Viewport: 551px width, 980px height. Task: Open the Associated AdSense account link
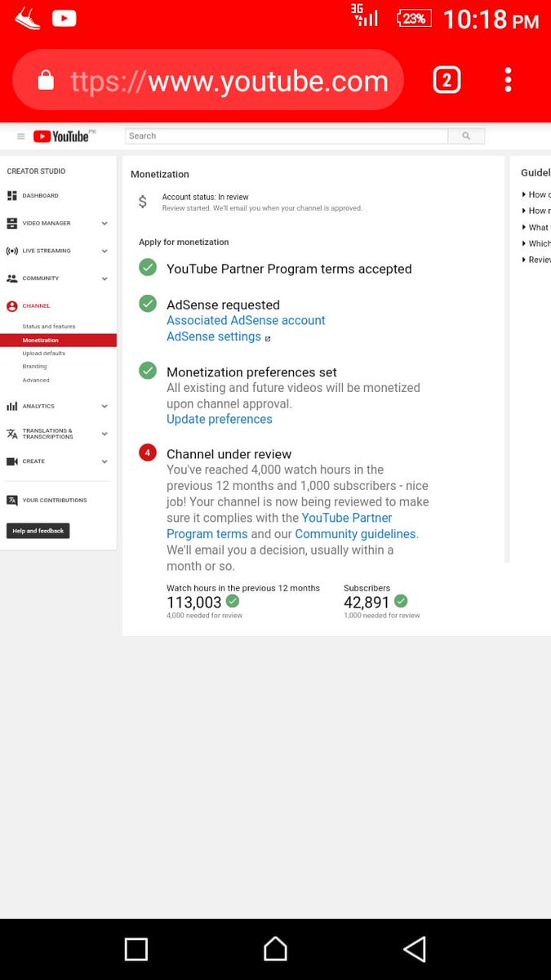pyautogui.click(x=246, y=321)
